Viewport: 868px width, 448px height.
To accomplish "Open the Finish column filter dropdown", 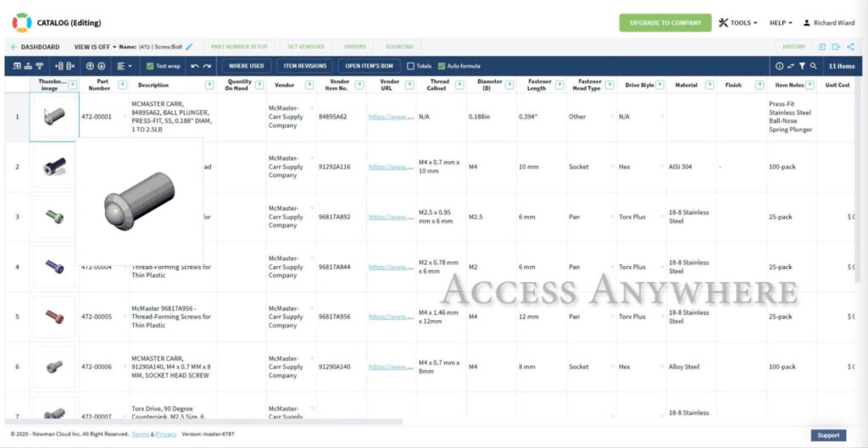I will pyautogui.click(x=759, y=86).
